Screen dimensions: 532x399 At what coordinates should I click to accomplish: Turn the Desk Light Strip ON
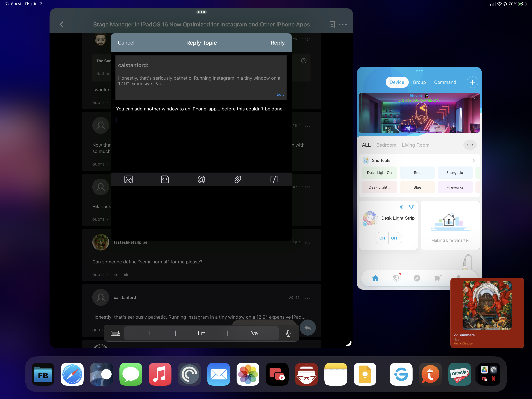pyautogui.click(x=382, y=238)
